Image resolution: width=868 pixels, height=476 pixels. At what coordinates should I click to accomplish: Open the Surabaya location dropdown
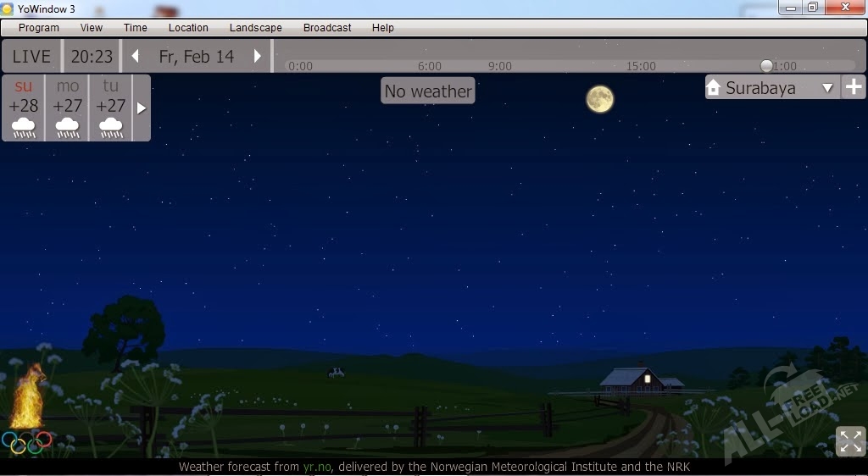827,88
